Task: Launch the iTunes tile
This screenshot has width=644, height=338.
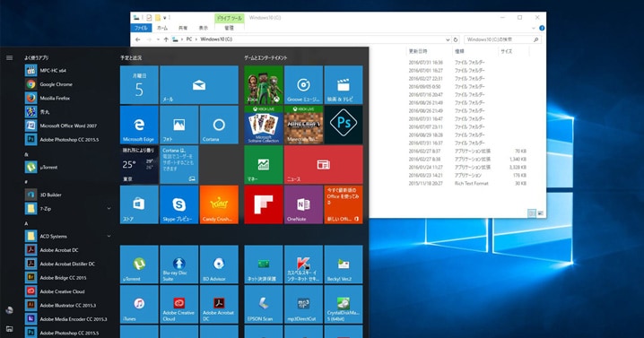Action: [139, 304]
